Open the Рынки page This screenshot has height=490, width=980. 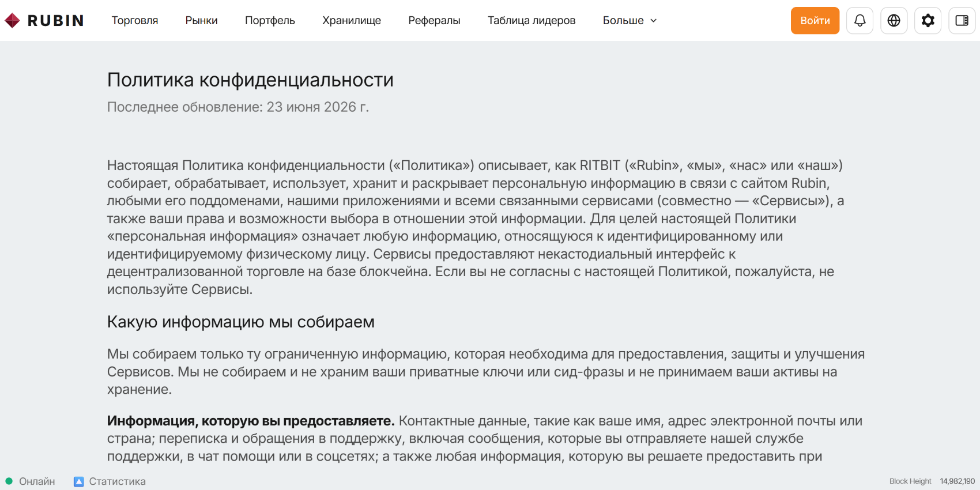tap(201, 21)
